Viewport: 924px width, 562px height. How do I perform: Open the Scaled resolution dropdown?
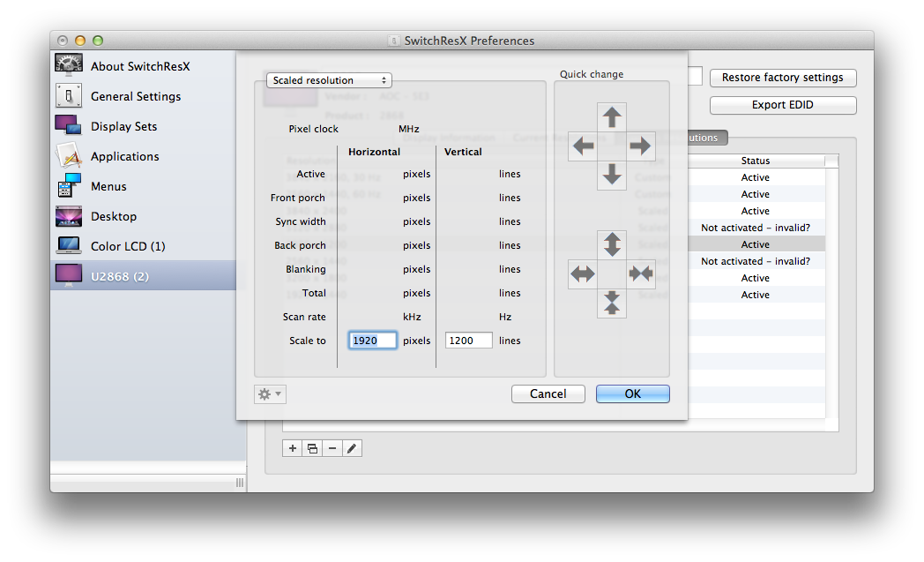click(x=329, y=80)
